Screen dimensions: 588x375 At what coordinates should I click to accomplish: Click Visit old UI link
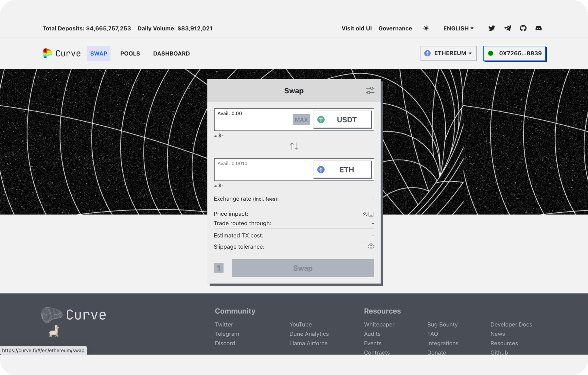(x=357, y=28)
